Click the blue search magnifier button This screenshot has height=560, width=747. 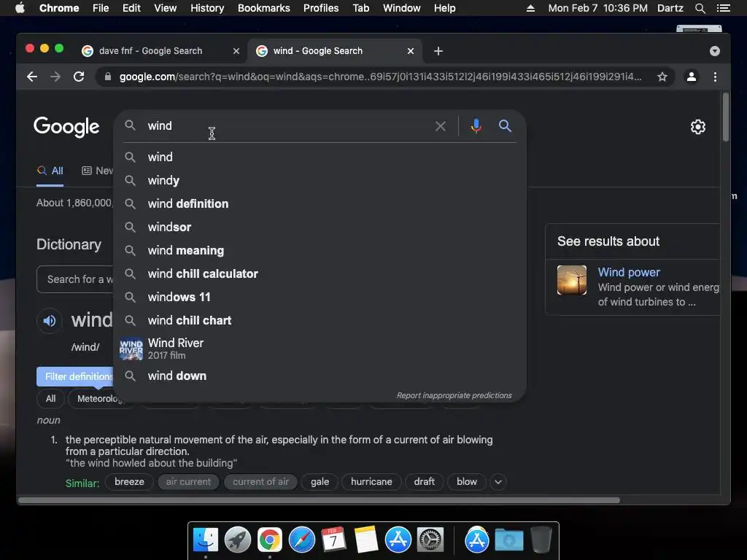(505, 126)
